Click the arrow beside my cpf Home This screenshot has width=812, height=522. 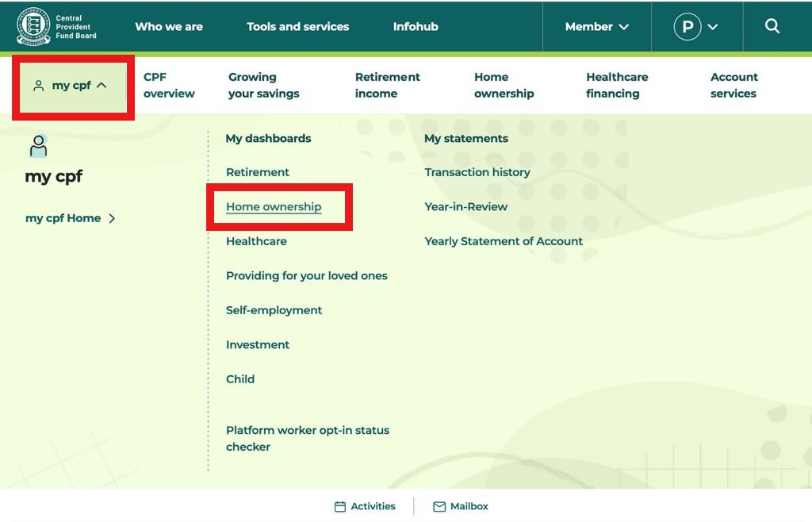pos(112,218)
